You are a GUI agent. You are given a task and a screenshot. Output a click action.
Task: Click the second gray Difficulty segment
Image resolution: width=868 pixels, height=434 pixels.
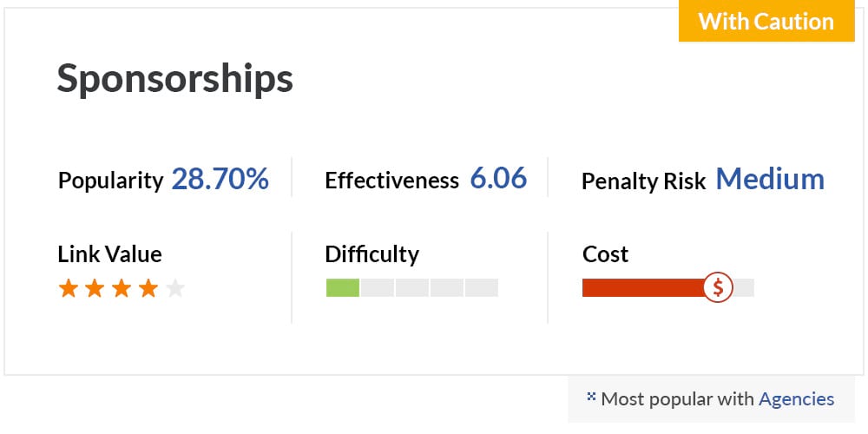[411, 288]
